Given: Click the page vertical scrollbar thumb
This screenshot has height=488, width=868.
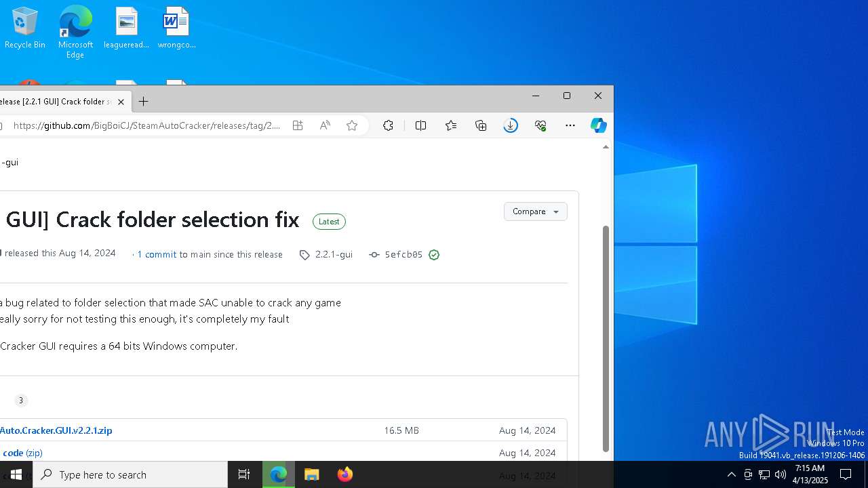Looking at the screenshot, I should 606,339.
